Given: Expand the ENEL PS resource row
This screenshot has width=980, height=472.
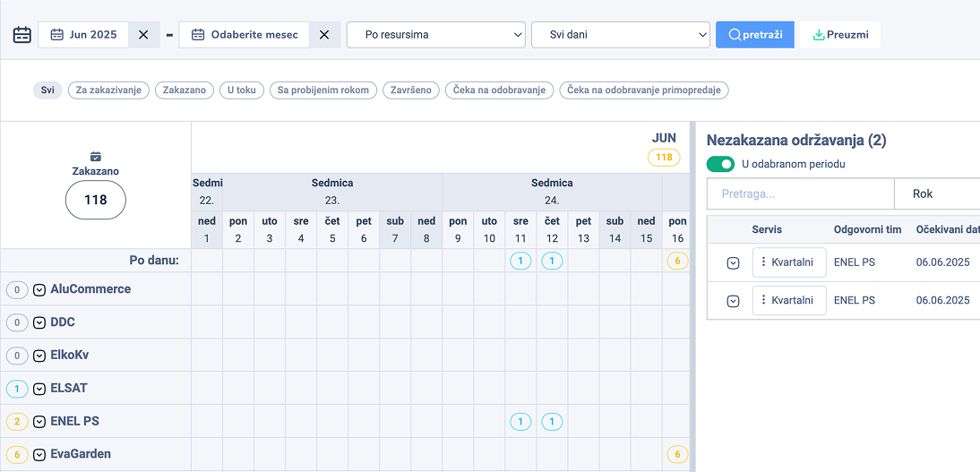Looking at the screenshot, I should pyautogui.click(x=39, y=421).
